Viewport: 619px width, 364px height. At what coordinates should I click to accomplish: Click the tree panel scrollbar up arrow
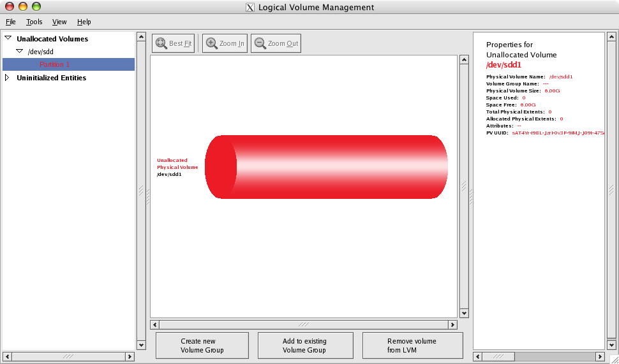[141, 37]
